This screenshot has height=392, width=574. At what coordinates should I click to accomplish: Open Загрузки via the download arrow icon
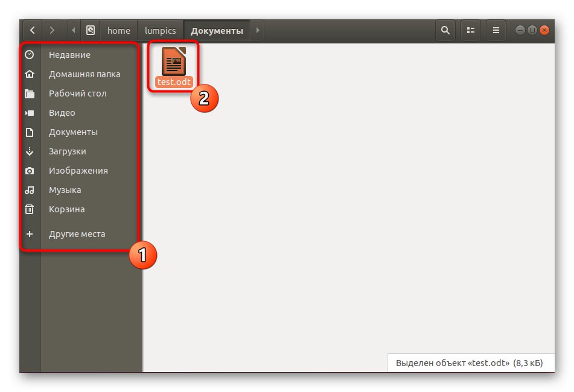click(x=30, y=151)
